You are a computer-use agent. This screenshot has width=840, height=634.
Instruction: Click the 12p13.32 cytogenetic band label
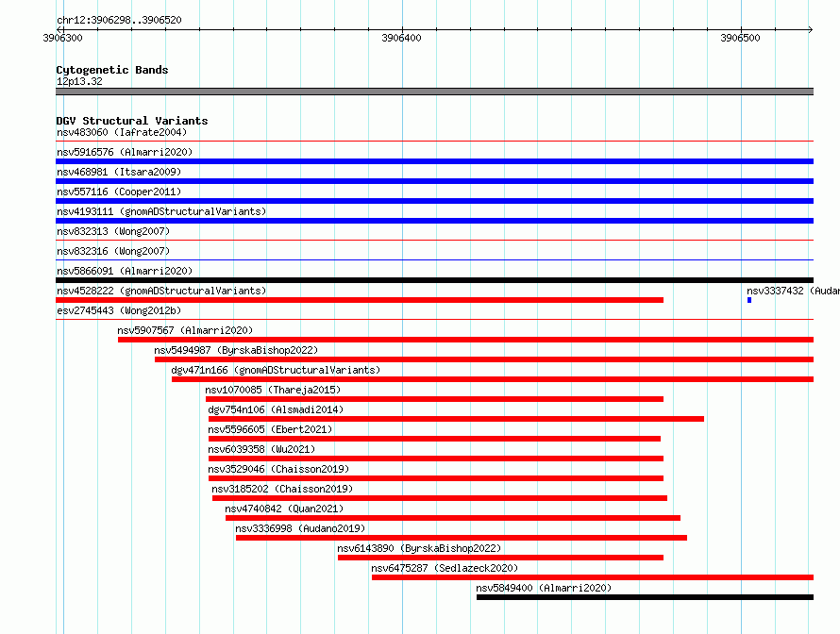click(x=79, y=81)
